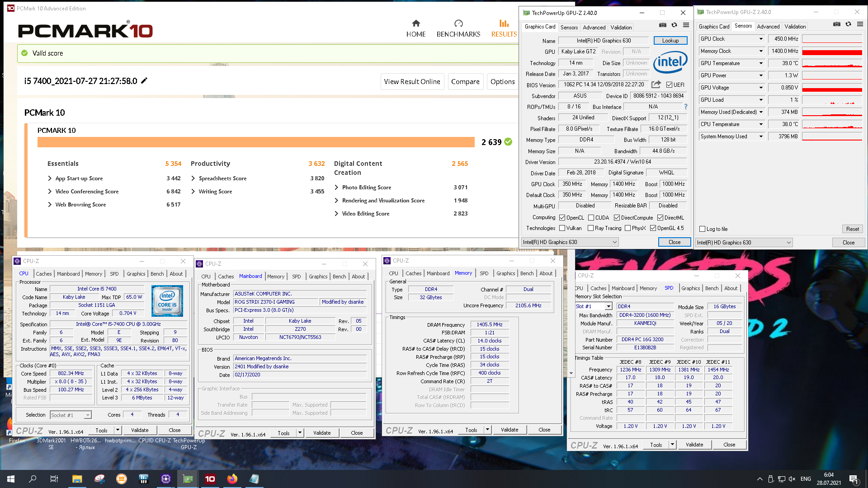This screenshot has width=868, height=488.
Task: Take a screenshot in the left GPU-Z window
Action: (x=662, y=25)
